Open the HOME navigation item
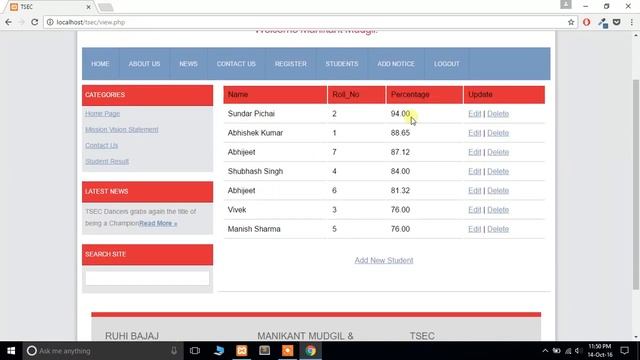Viewport: 640px width, 360px height. coord(100,64)
